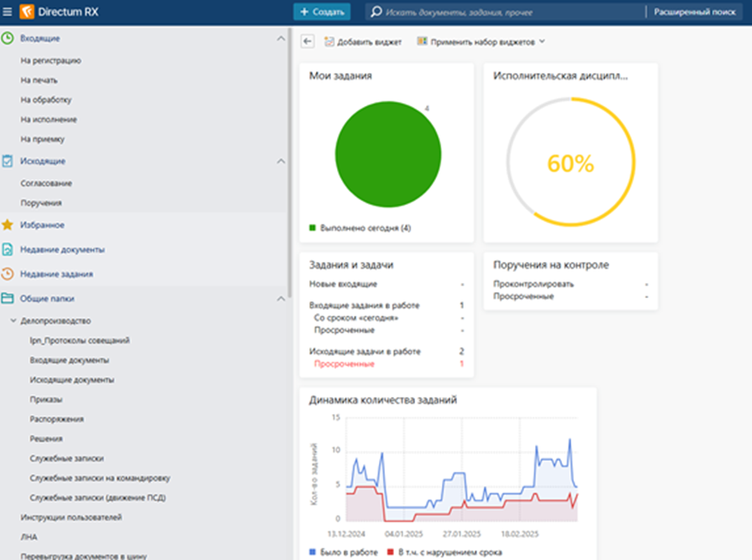This screenshot has height=560, width=752.
Task: Click the search magnifier icon
Action: (x=376, y=12)
